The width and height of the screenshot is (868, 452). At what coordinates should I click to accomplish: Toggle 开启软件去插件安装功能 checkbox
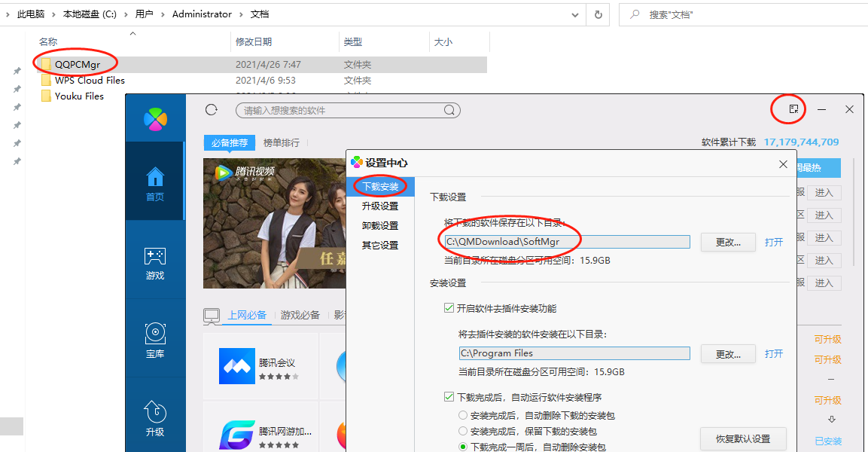(x=449, y=308)
